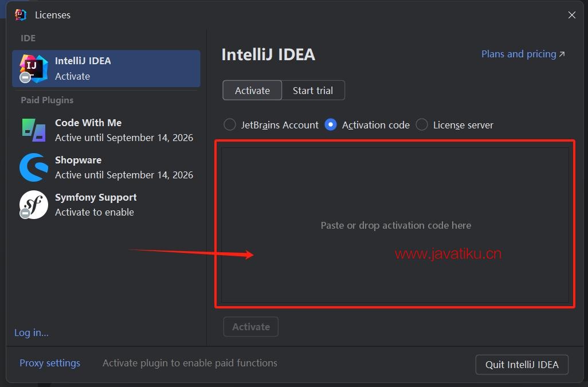Select Shopware in Paid Plugins
The image size is (588, 387).
pyautogui.click(x=106, y=167)
